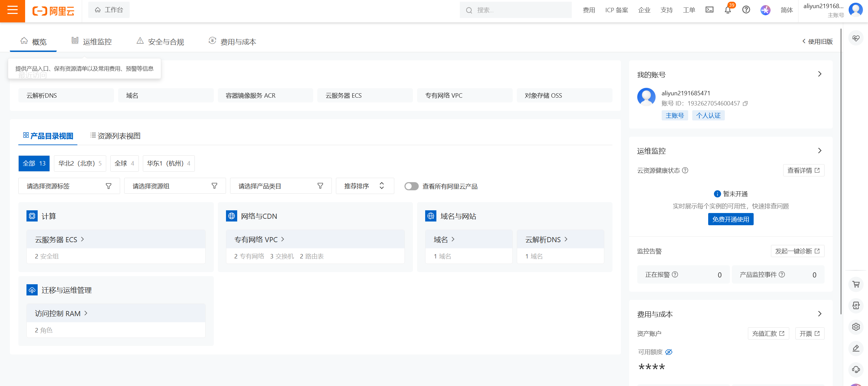Open notifications bell with 39 badge

pyautogui.click(x=728, y=10)
